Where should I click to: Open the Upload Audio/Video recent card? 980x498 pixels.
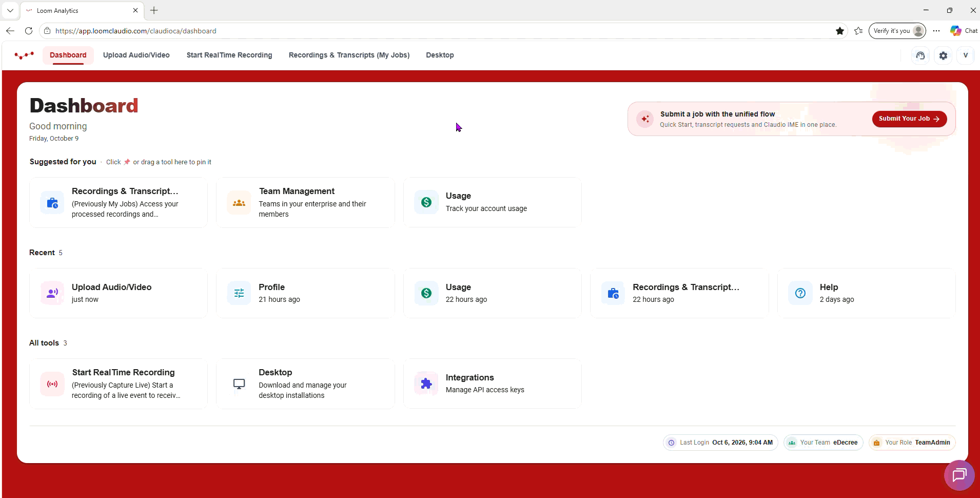point(119,293)
